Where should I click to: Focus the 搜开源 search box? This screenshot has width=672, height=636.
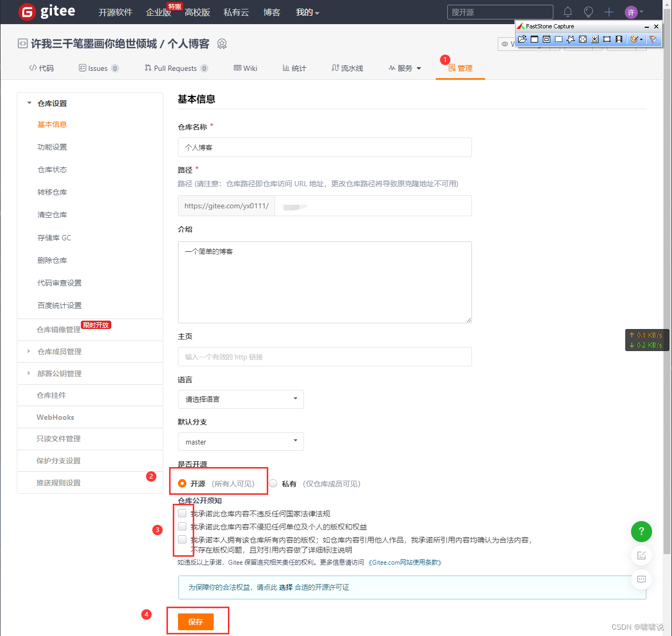[500, 12]
